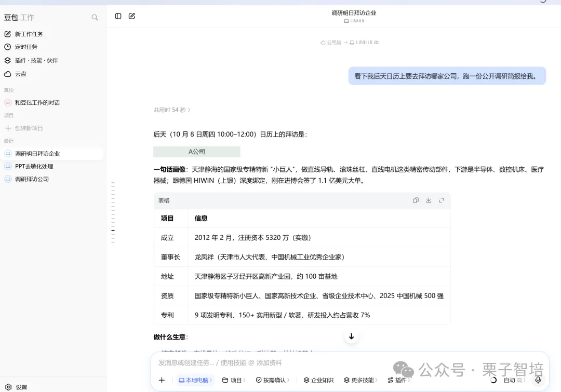Screen dimensions: 561x392
Task: Open 自动 高 mode dropdown
Action: tap(514, 380)
